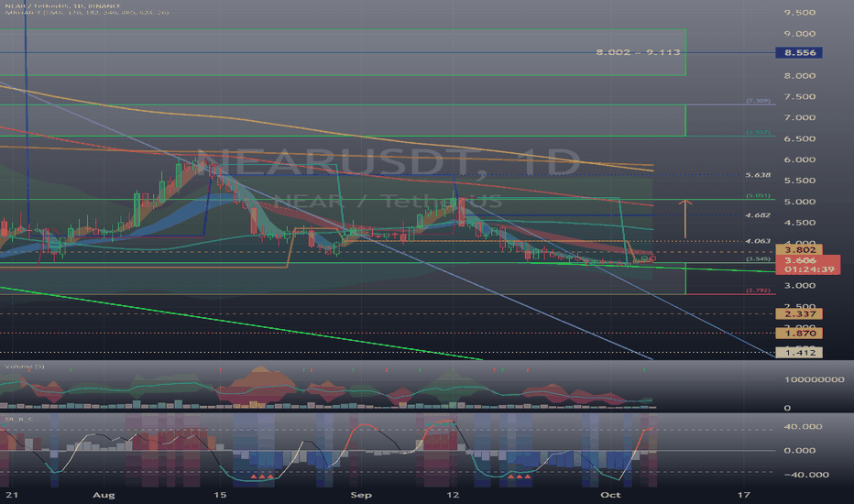This screenshot has height=504, width=854.
Task: Click the 8.556 blue price label
Action: (799, 53)
